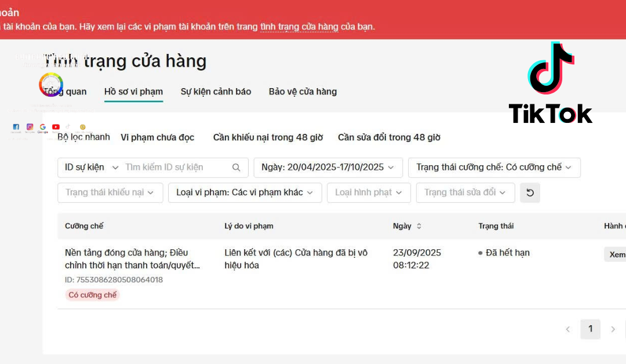Click the Cưỡng chế column header
Image resolution: width=626 pixels, height=364 pixels.
(84, 226)
